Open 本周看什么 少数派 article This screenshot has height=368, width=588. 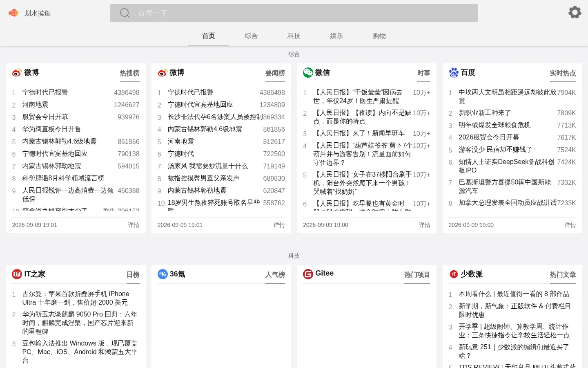[514, 294]
